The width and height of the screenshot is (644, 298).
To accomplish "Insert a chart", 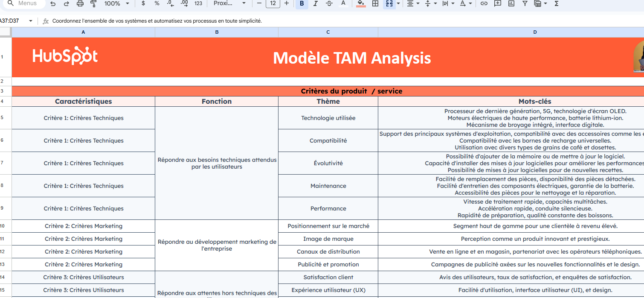I will tap(511, 3).
